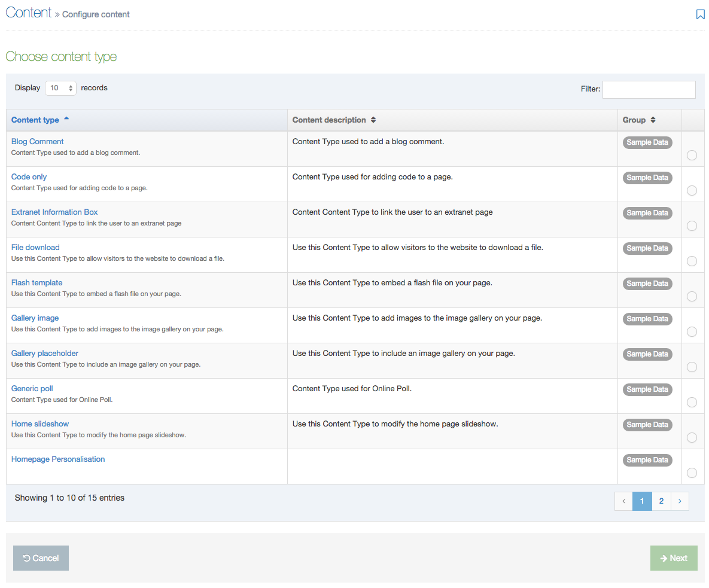The width and height of the screenshot is (709, 588).
Task: Go to next page arrow
Action: coord(680,501)
